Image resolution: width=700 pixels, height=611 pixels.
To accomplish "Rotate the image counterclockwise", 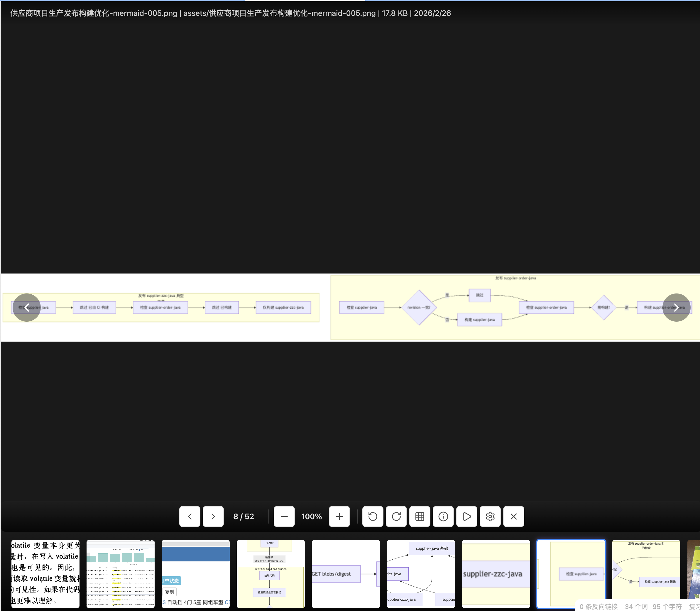I will point(373,516).
